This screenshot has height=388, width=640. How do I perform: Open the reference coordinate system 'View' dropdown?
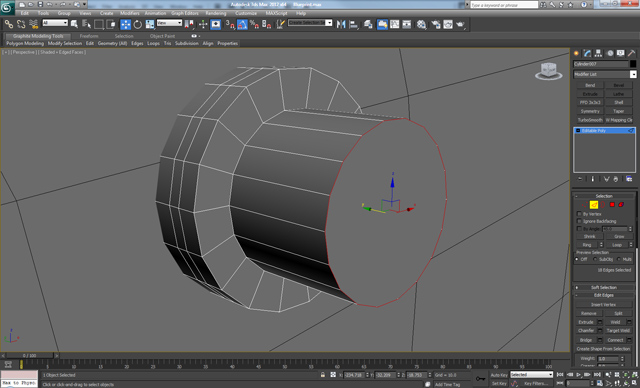pos(169,23)
